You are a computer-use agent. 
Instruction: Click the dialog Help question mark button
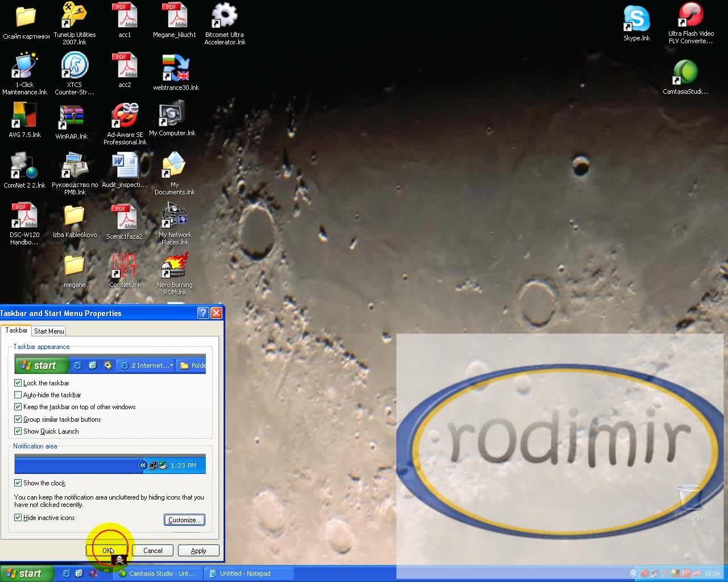coord(203,313)
